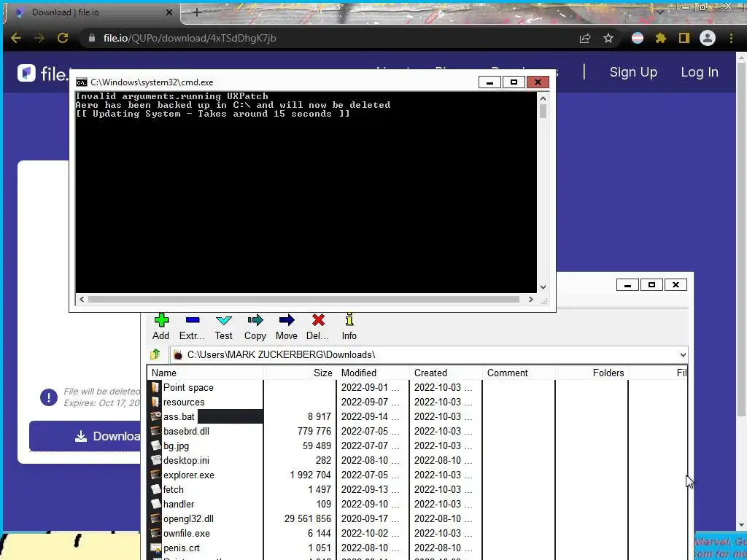Click the Folders column header

591,373
